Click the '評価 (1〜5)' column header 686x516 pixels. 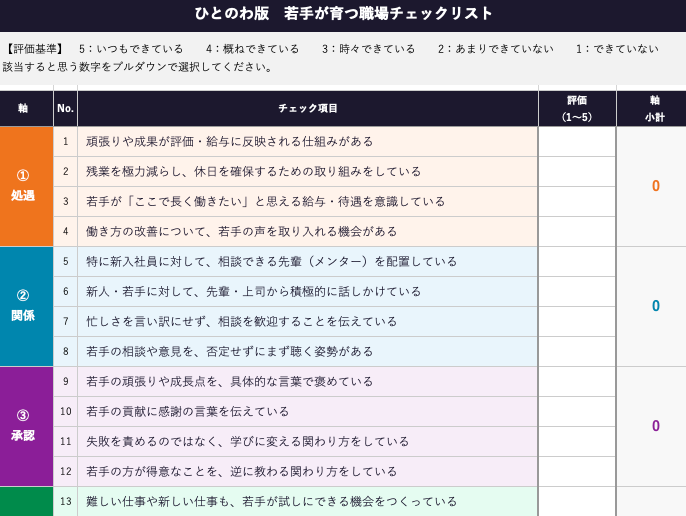pos(577,108)
